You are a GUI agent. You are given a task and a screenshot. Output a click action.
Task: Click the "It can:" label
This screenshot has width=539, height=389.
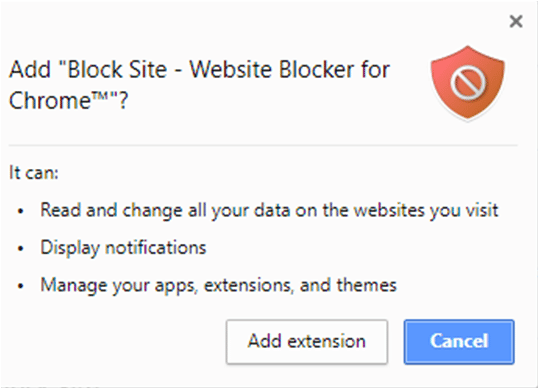[34, 173]
